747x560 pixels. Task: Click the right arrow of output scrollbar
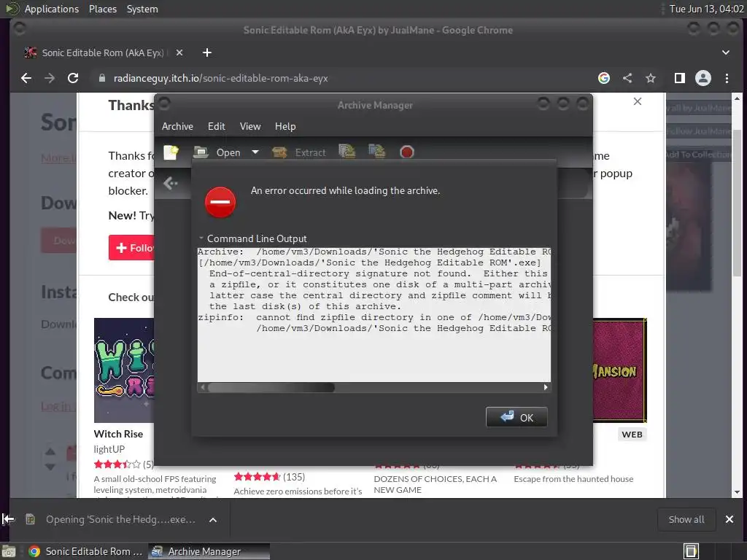[x=546, y=388]
